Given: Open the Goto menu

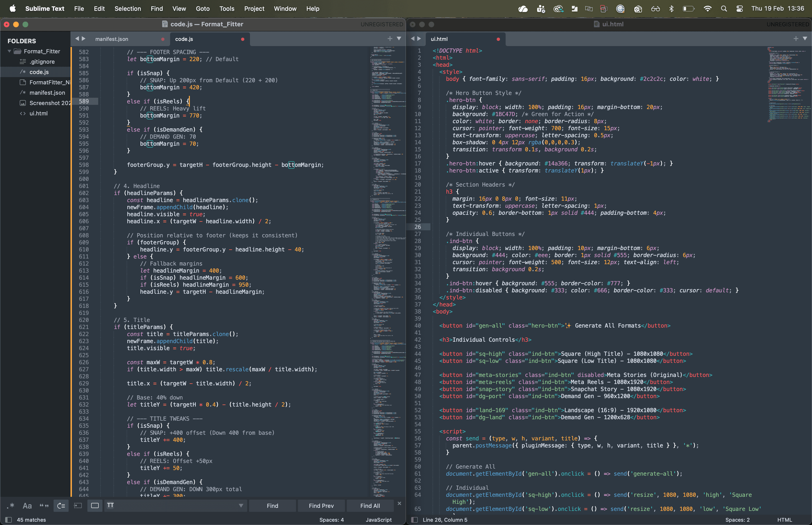Looking at the screenshot, I should [x=202, y=8].
